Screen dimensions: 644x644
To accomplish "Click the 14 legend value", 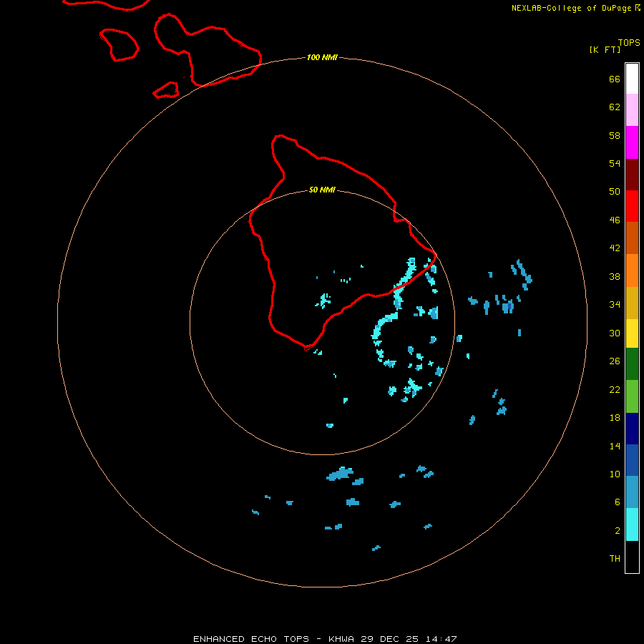I will [615, 446].
